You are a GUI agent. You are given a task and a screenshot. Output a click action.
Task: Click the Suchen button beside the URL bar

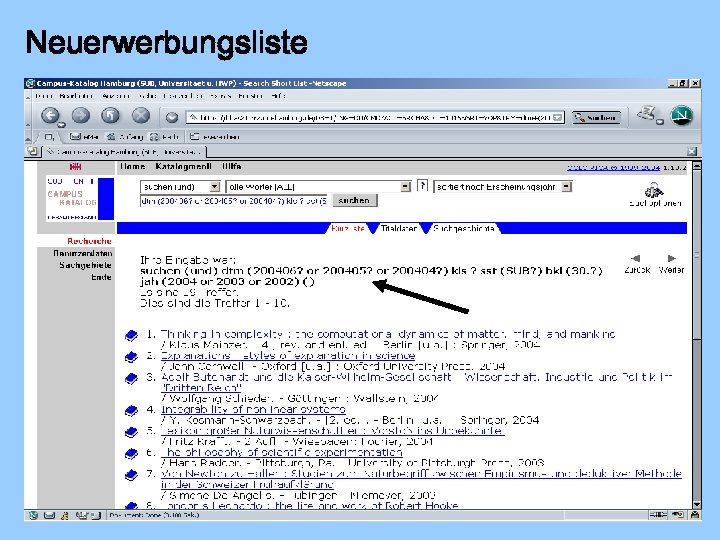[x=596, y=118]
